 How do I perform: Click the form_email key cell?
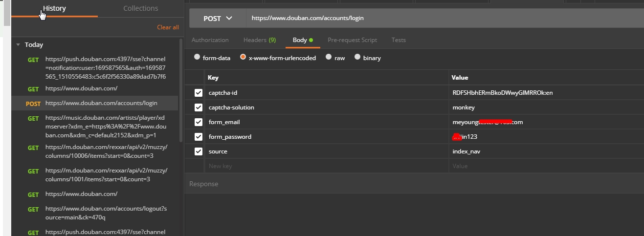coord(327,122)
